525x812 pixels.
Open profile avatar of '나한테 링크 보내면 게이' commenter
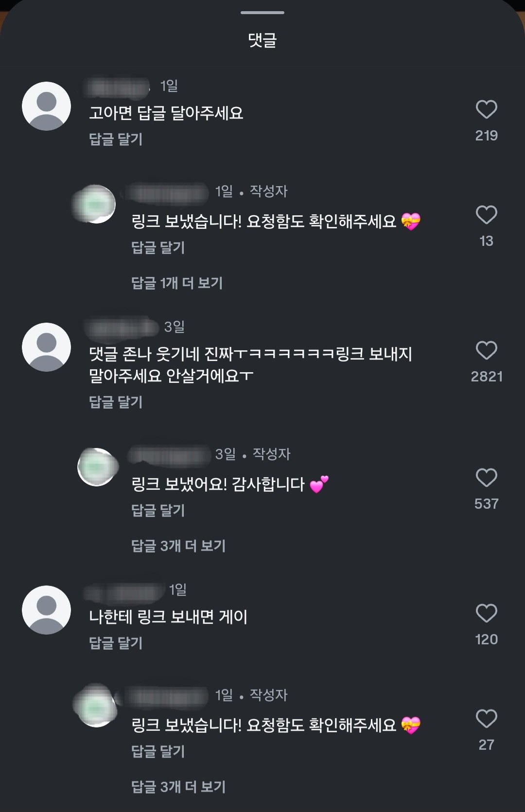[47, 610]
